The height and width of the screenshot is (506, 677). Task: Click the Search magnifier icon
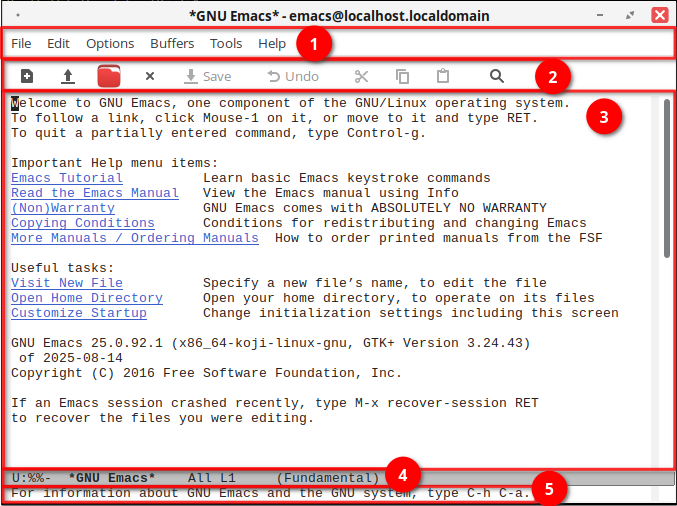[497, 76]
